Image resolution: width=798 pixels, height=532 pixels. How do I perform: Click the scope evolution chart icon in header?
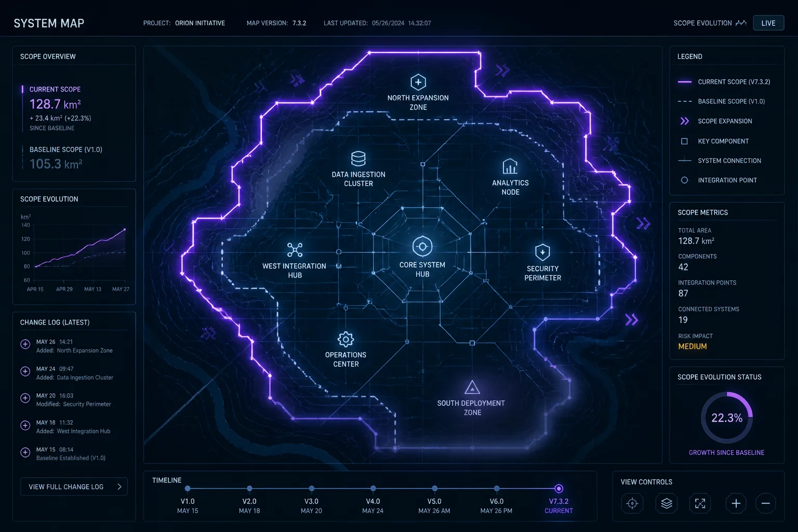click(x=741, y=23)
